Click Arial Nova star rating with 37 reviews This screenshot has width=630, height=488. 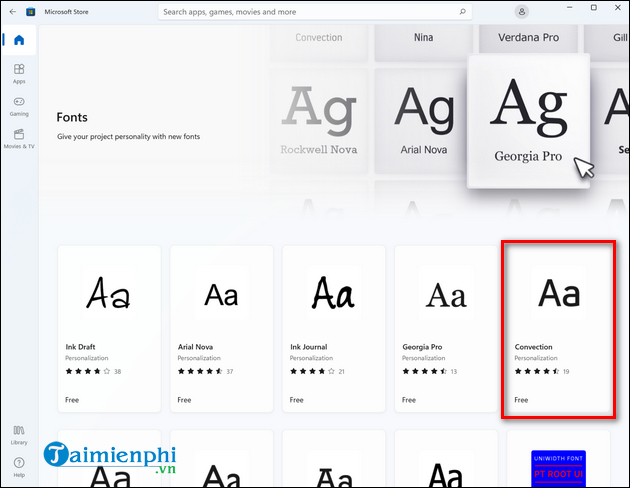coord(205,371)
